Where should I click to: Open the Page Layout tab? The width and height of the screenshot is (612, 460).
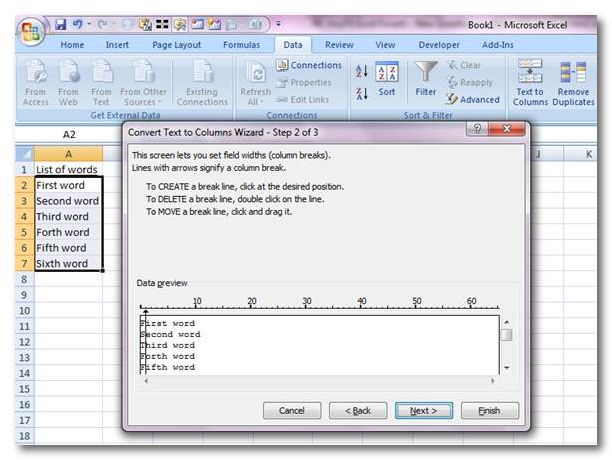pos(177,45)
